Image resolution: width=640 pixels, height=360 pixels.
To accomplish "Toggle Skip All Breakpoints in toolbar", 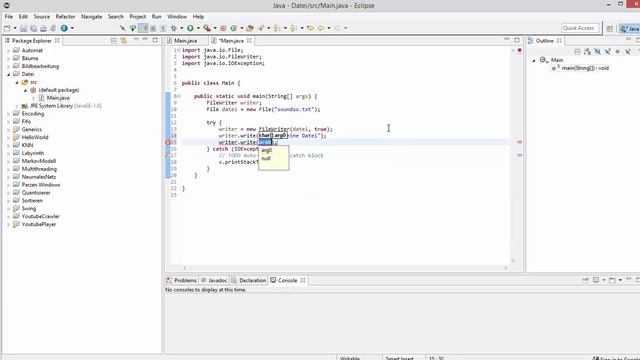I will click(122, 28).
